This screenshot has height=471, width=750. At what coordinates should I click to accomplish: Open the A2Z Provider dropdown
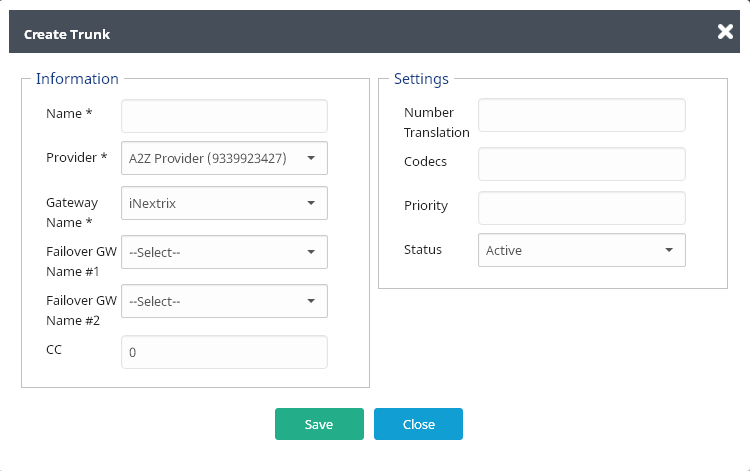[x=224, y=158]
